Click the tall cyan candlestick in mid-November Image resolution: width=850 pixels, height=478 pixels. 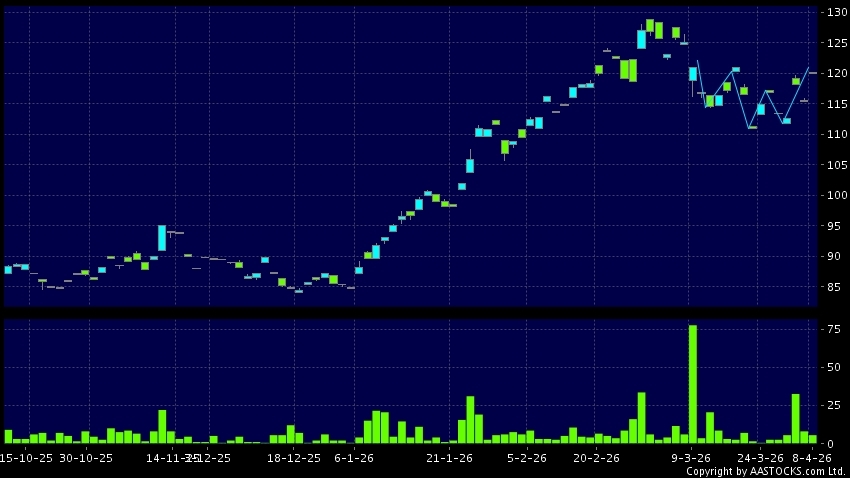162,238
